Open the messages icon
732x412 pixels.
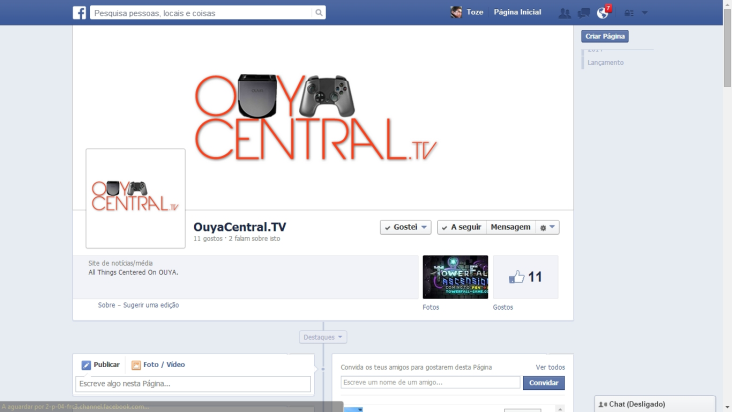(584, 13)
